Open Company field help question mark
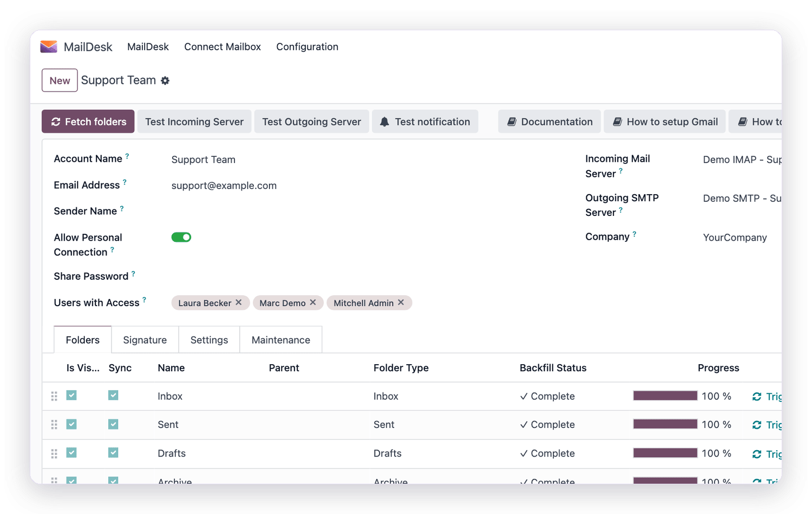 [x=634, y=234]
